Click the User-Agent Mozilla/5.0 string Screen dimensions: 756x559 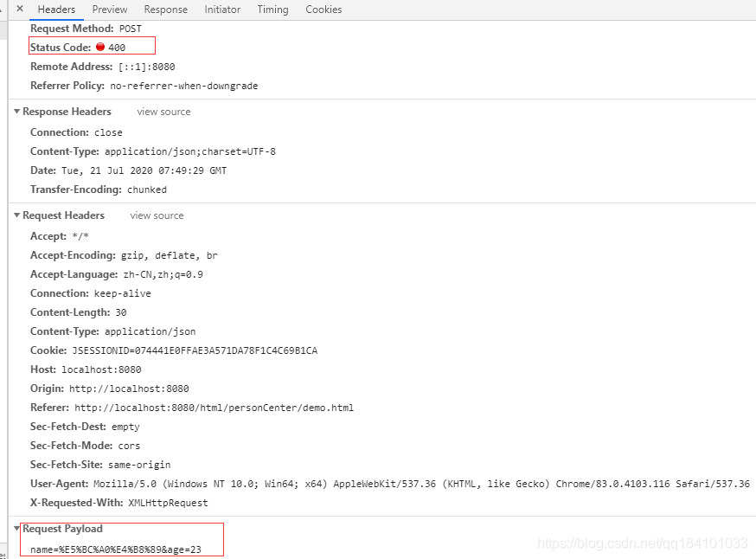[x=422, y=484]
